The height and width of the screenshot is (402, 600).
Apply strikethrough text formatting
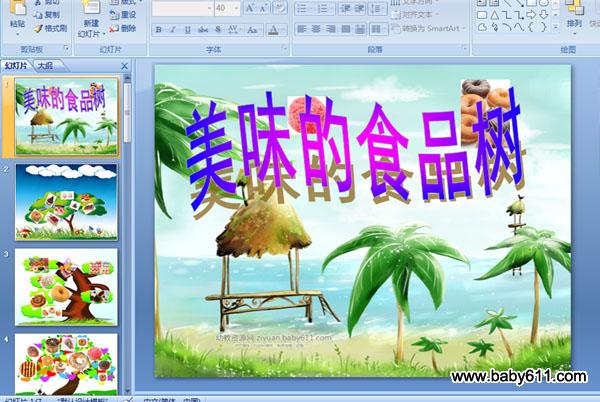pos(203,29)
